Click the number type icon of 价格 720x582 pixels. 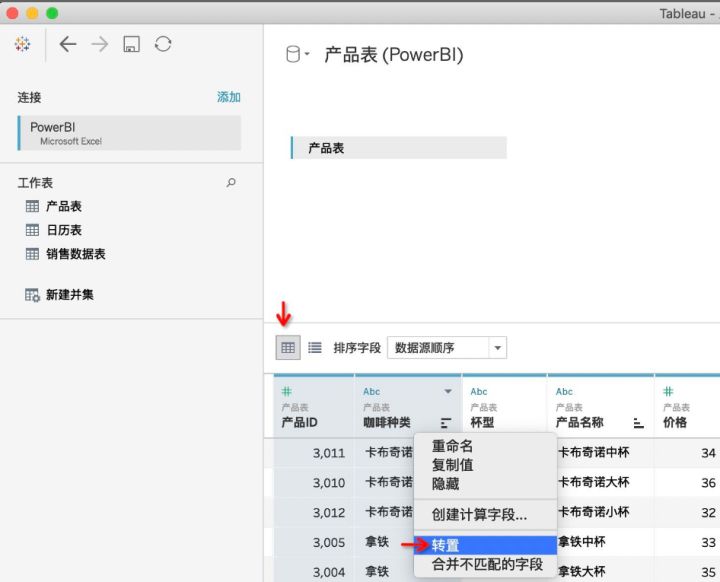[x=668, y=391]
